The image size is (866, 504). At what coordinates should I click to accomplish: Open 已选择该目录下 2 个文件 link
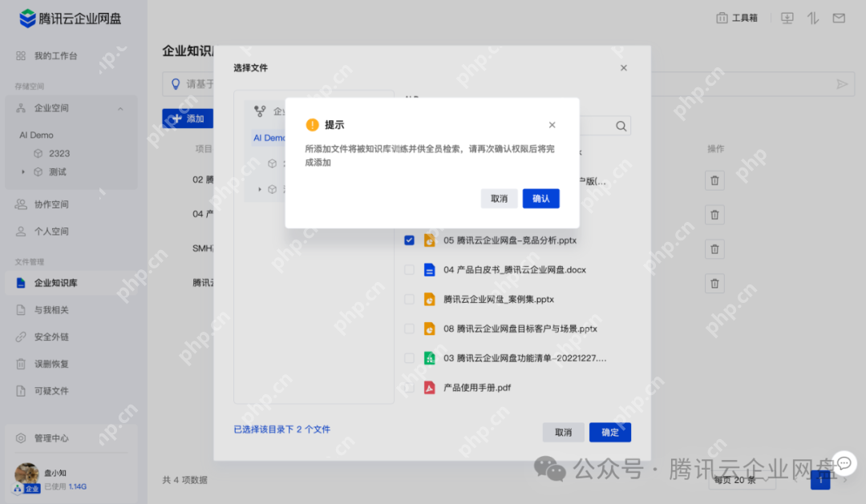(281, 429)
